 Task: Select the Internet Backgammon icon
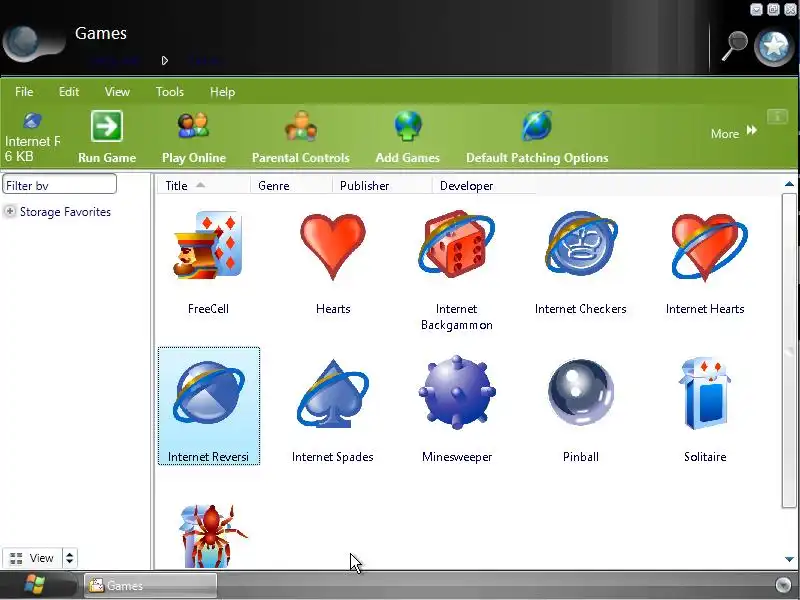pos(457,244)
